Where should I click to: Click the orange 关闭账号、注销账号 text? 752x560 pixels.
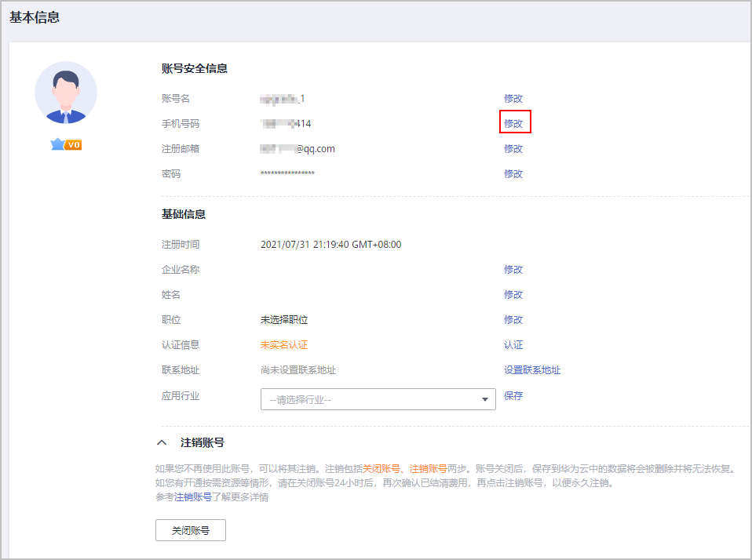(x=405, y=468)
